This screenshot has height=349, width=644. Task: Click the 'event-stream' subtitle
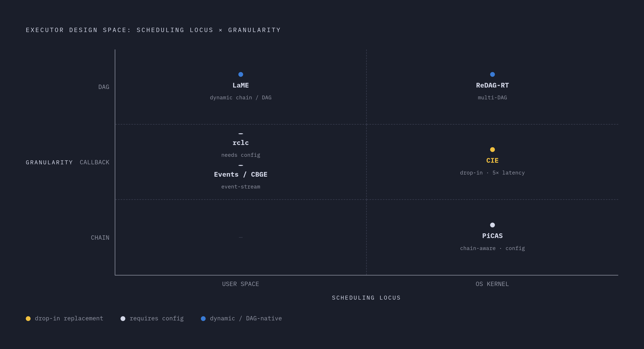click(241, 187)
